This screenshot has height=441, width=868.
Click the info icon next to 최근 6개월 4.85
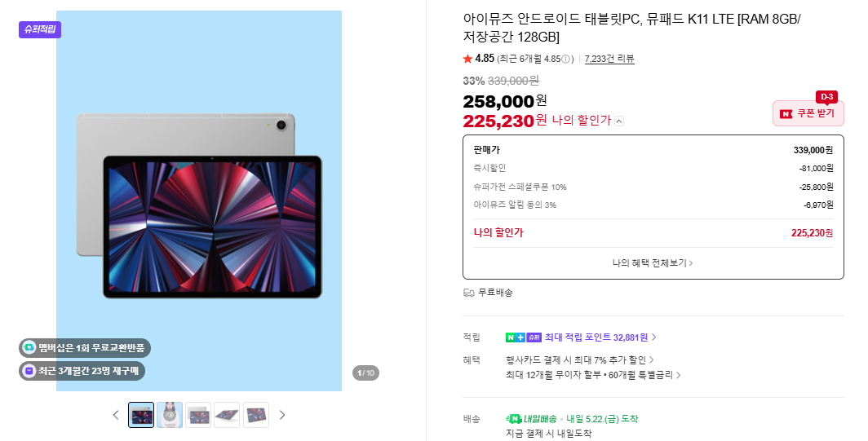point(566,60)
